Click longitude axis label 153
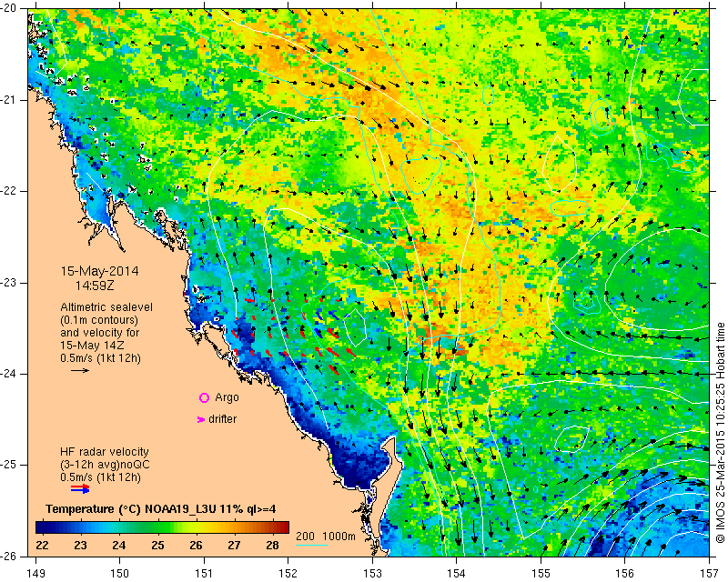The height and width of the screenshot is (582, 728). tap(373, 574)
